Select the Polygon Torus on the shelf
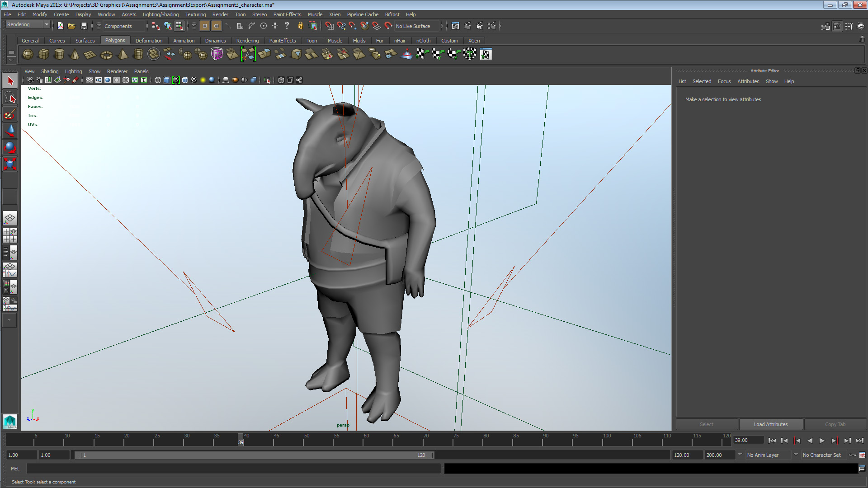The image size is (868, 488). (106, 54)
